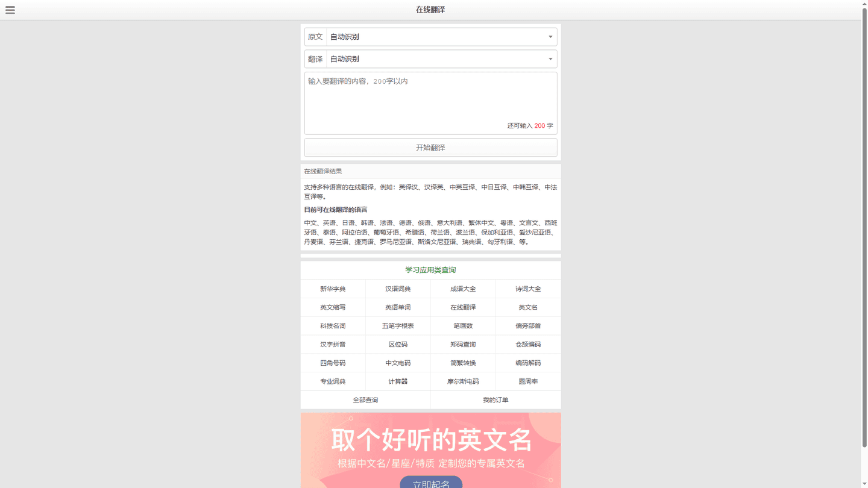Open the 专业词典 link
868x488 pixels.
pyautogui.click(x=333, y=381)
